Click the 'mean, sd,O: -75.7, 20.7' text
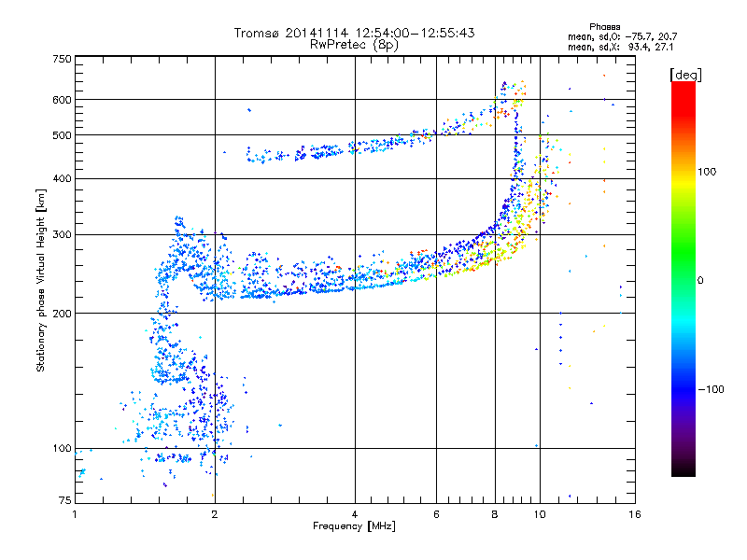This screenshot has height=560, width=747. click(622, 36)
